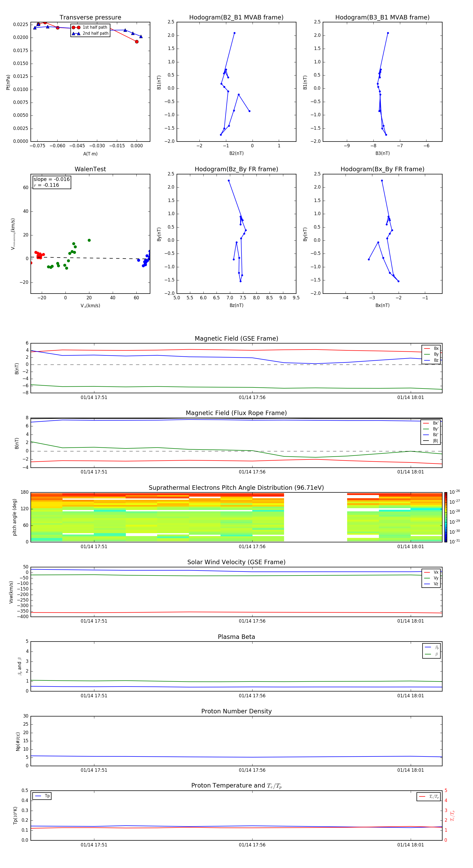The image size is (473, 868).
Task: Click the 'By' legend entry in GSE plot
Action: pyautogui.click(x=431, y=354)
